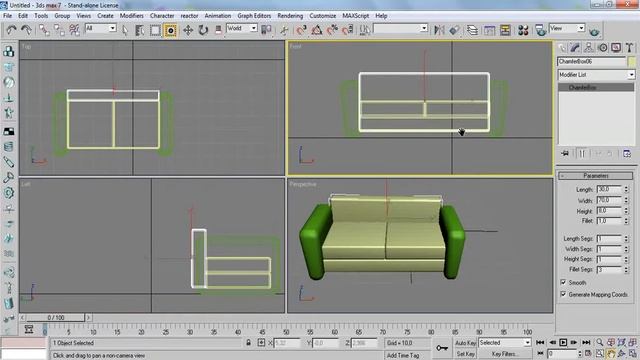Open the Graph Editors menu
This screenshot has height=360, width=640.
click(x=254, y=16)
